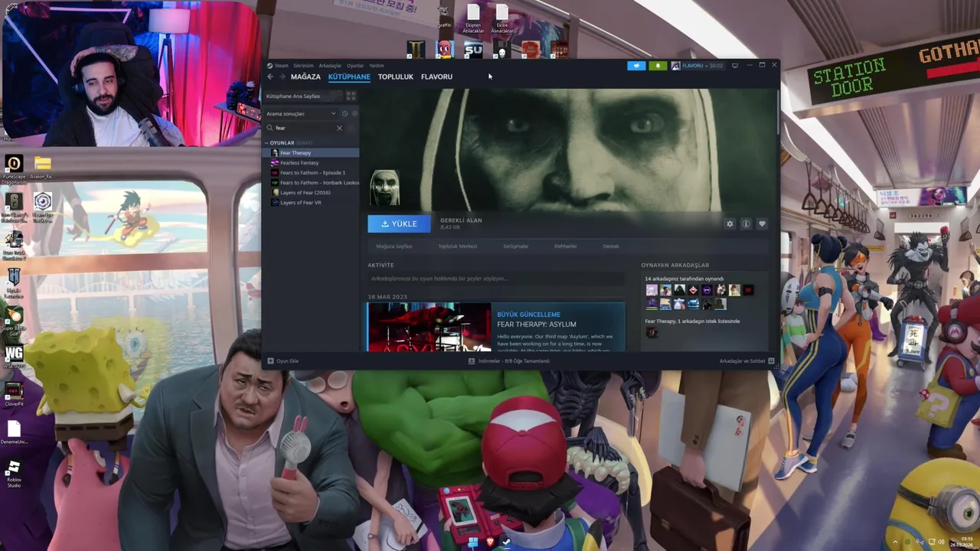
Task: Open game info icon
Action: pyautogui.click(x=746, y=224)
